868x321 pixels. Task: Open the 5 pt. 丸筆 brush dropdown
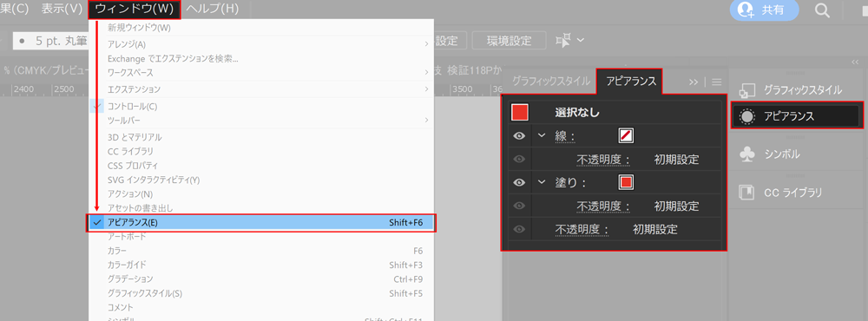tap(49, 41)
